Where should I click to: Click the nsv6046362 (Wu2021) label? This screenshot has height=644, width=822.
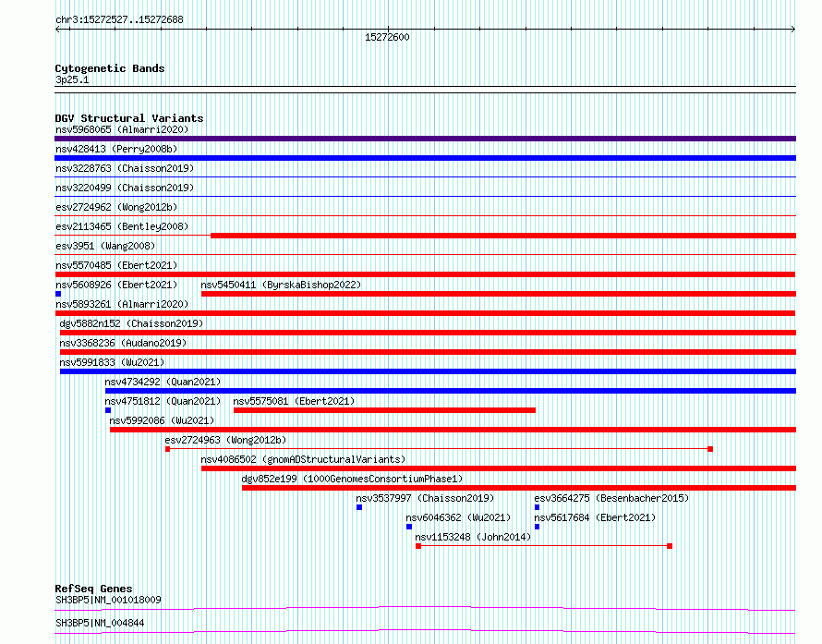[x=458, y=517]
